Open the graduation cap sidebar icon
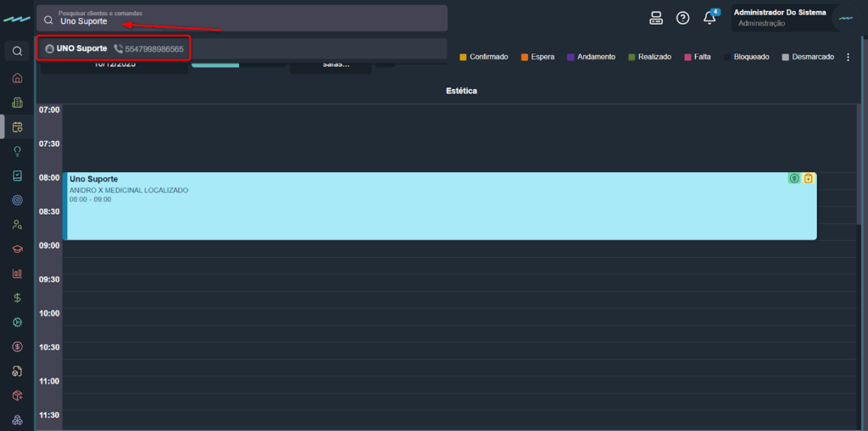Image resolution: width=868 pixels, height=431 pixels. click(x=17, y=249)
